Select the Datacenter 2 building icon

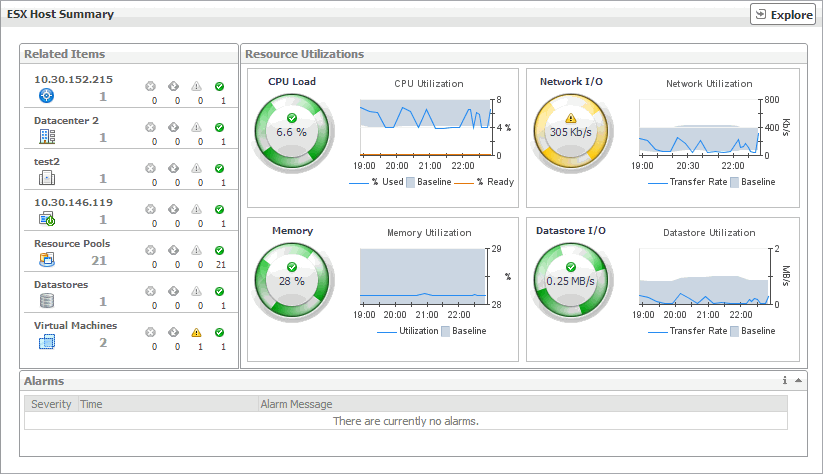click(x=46, y=137)
